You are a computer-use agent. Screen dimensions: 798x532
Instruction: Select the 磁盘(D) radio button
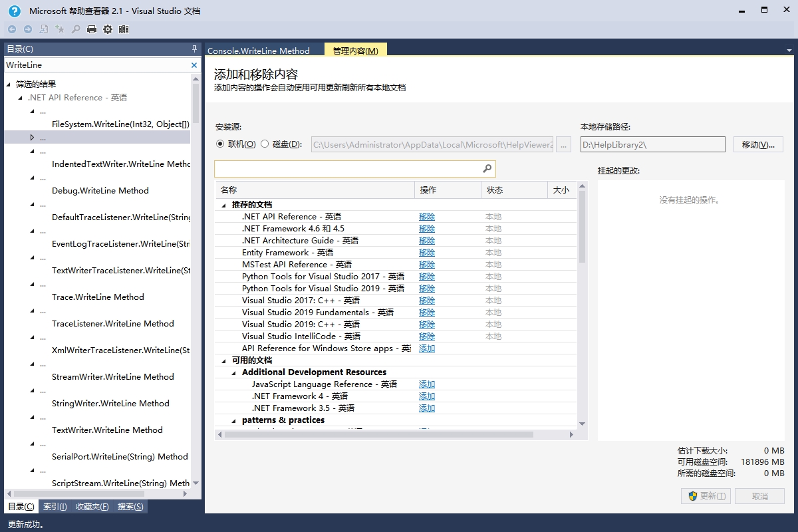pyautogui.click(x=265, y=144)
